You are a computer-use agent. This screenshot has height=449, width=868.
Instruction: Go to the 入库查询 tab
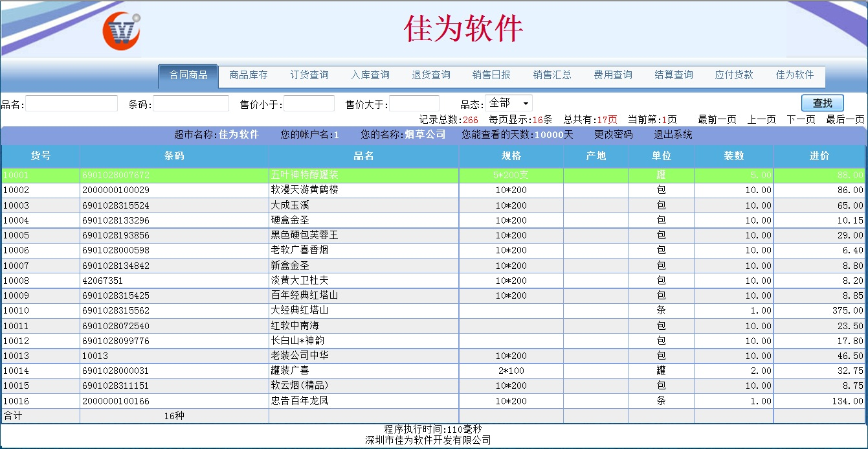click(370, 75)
